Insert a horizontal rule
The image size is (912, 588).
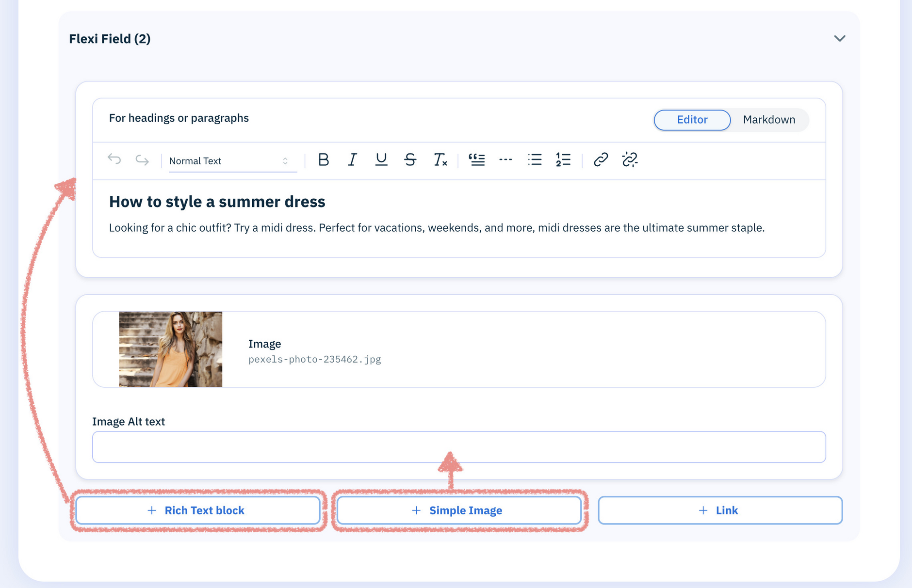[x=505, y=160]
